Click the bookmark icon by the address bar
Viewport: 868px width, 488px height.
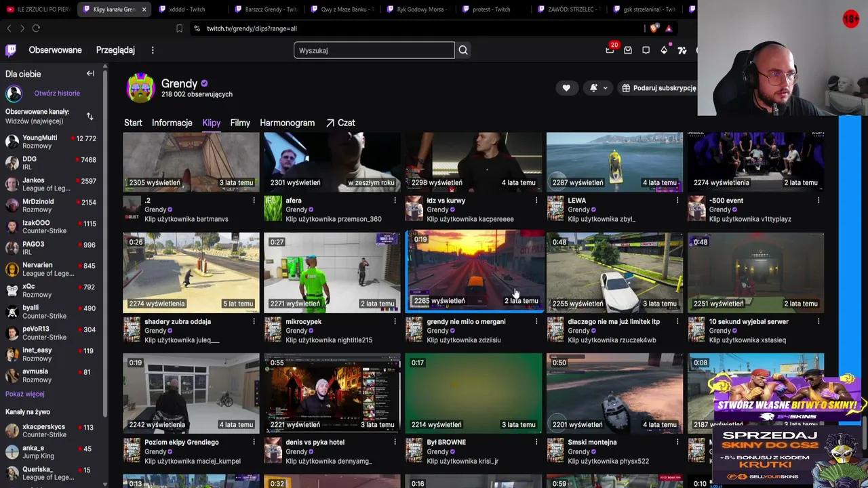pyautogui.click(x=179, y=28)
